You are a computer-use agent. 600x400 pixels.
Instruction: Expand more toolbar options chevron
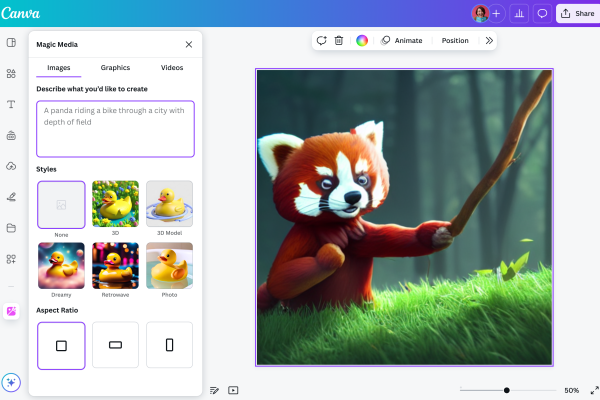tap(489, 41)
